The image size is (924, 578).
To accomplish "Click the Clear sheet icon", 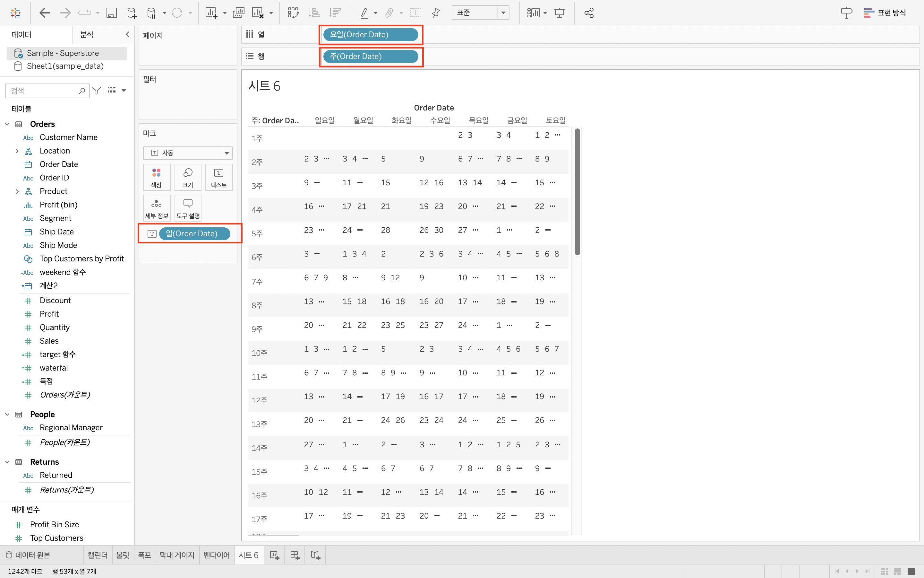I will (x=258, y=13).
